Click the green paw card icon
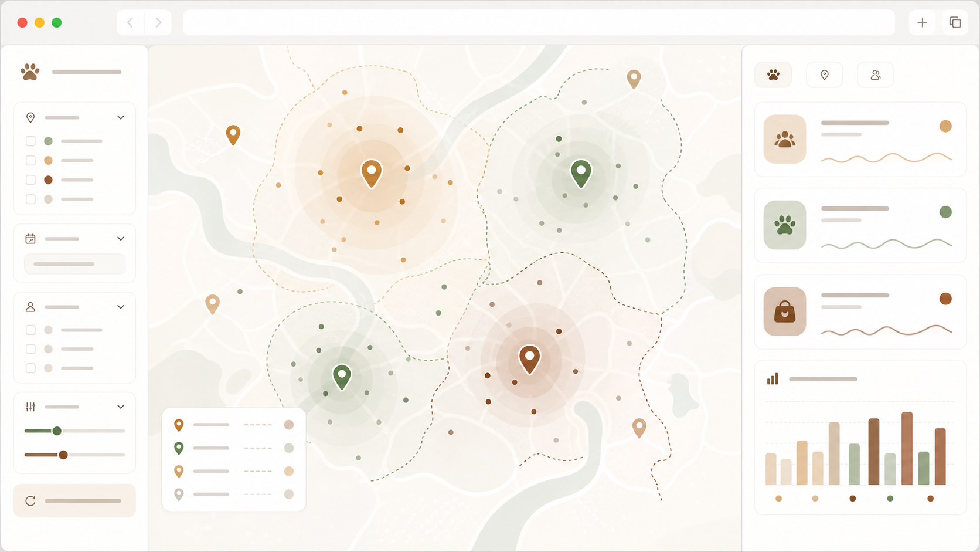 pos(785,225)
